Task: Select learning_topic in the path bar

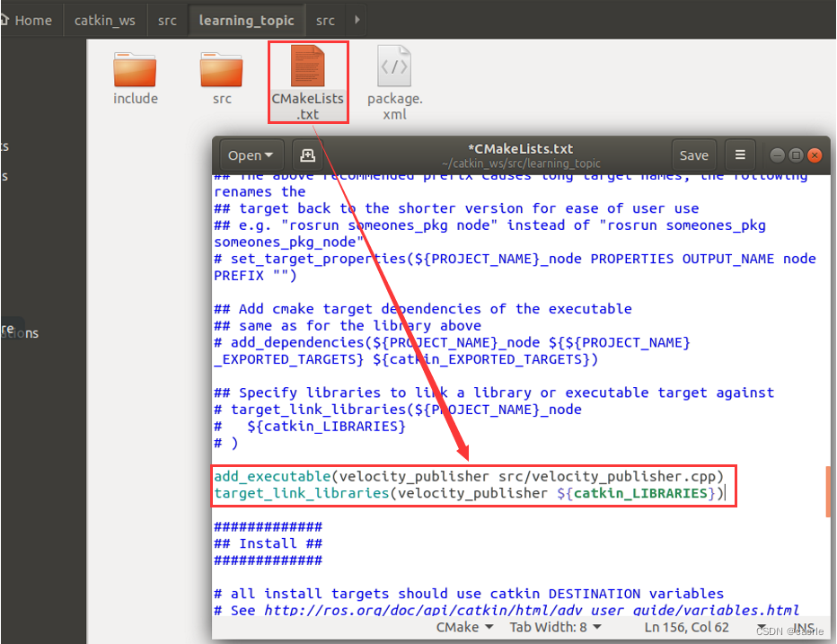Action: [x=246, y=21]
